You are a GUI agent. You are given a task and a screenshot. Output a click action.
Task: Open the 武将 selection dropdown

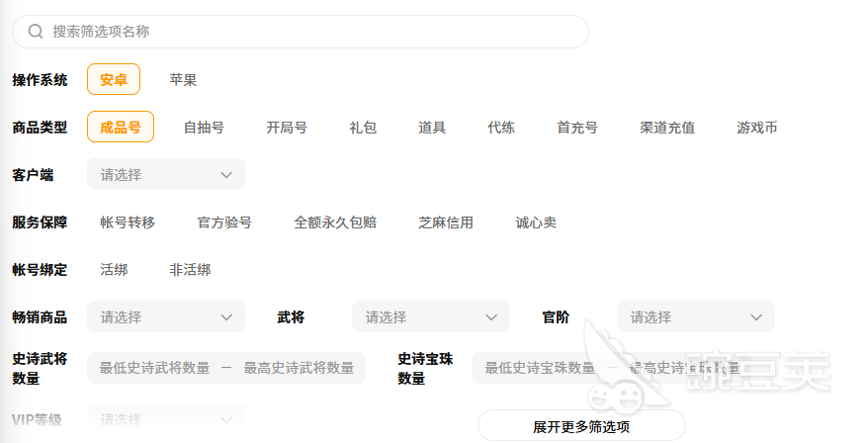pos(431,317)
